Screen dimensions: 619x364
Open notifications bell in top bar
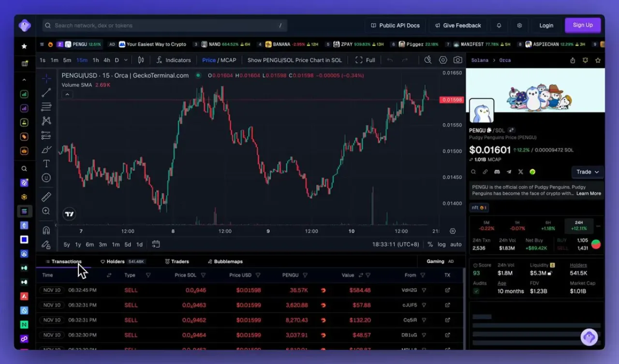tap(499, 26)
